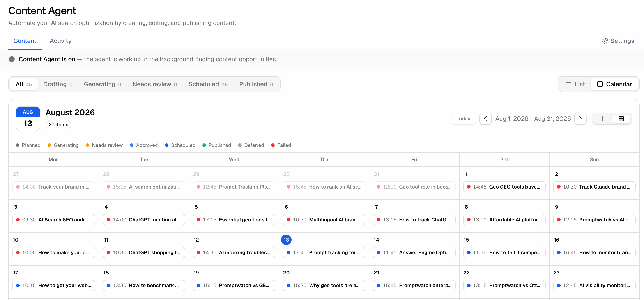Open the 10:30 Multilingual AI brand event
Image resolution: width=644 pixels, height=300 pixels.
click(x=324, y=219)
